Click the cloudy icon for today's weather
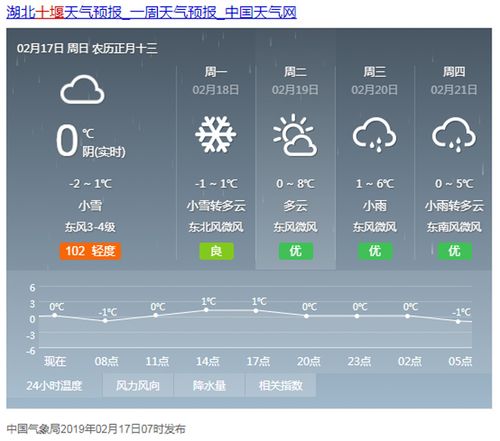The width and height of the screenshot is (500, 441). pyautogui.click(x=82, y=89)
